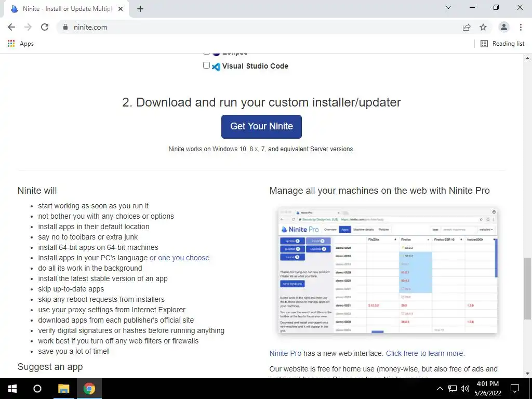This screenshot has height=399, width=532.
Task: Click the page vertical scrollbar thumb
Action: pos(527,288)
